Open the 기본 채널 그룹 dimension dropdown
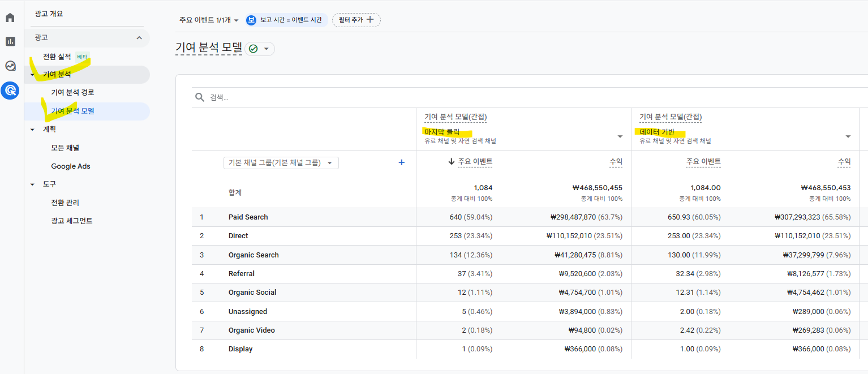 point(281,163)
